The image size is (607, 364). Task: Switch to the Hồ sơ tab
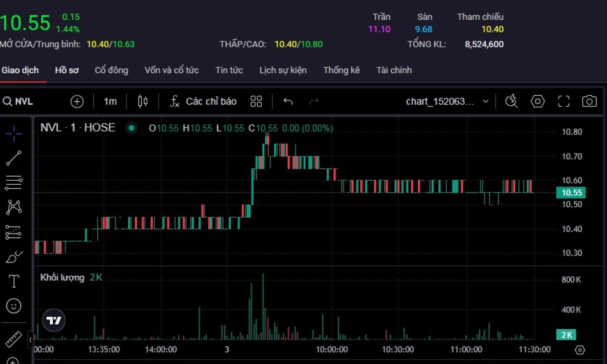(x=66, y=70)
